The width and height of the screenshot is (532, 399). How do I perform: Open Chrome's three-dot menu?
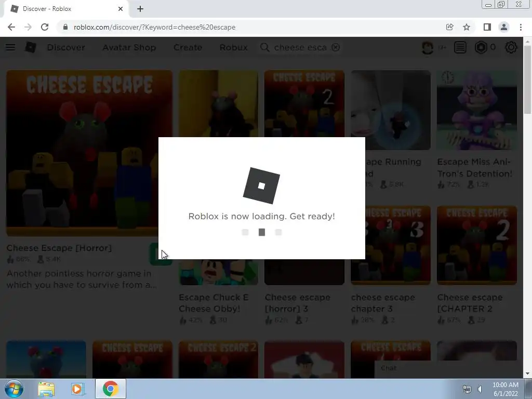pos(521,27)
